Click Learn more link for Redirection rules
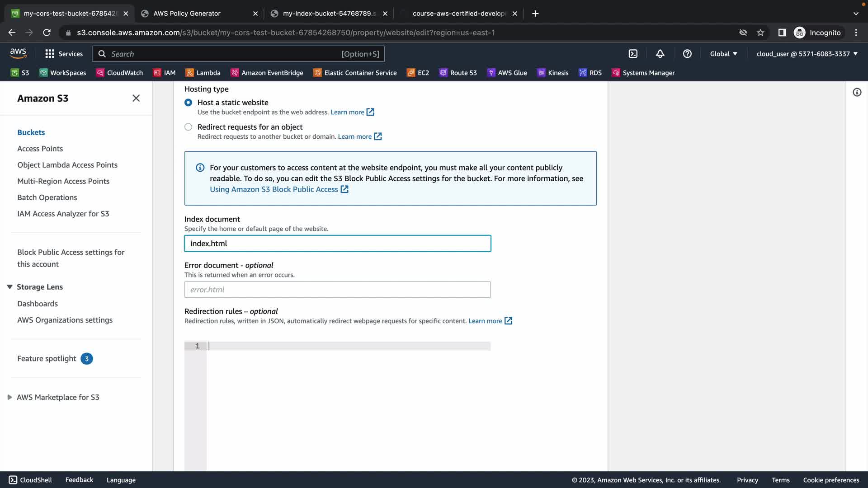Screen dimensions: 868x488 485,321
